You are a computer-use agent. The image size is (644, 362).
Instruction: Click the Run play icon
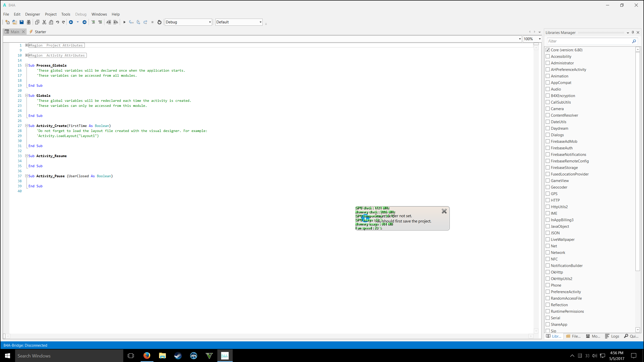click(124, 22)
